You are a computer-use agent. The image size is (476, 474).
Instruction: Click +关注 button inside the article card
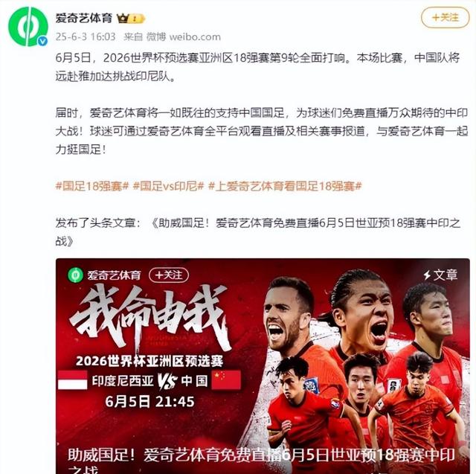(x=169, y=275)
